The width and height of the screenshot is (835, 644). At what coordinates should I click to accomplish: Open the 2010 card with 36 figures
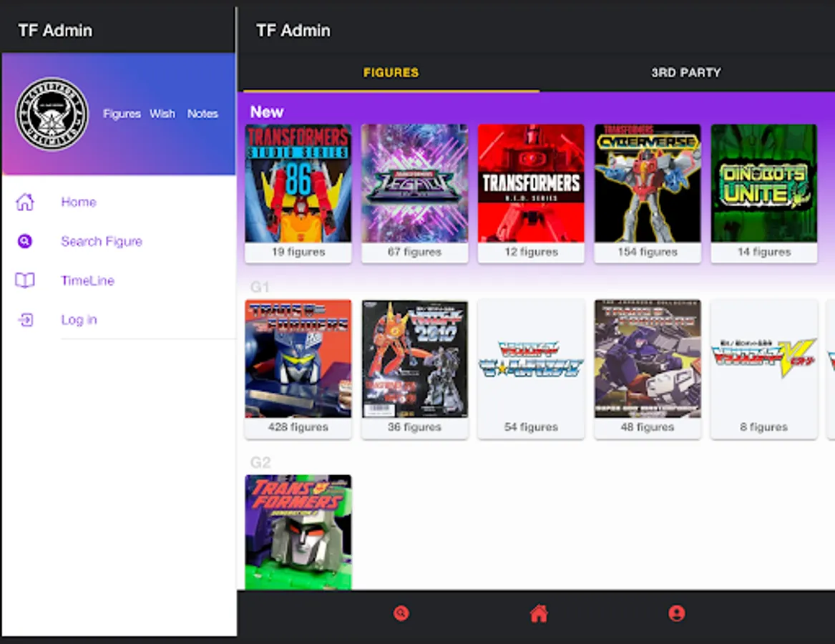(x=415, y=369)
